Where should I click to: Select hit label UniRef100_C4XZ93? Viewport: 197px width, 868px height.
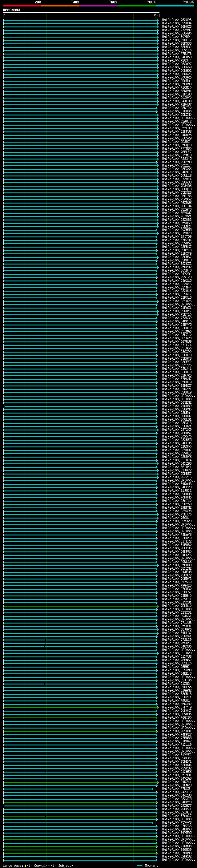coord(177,464)
